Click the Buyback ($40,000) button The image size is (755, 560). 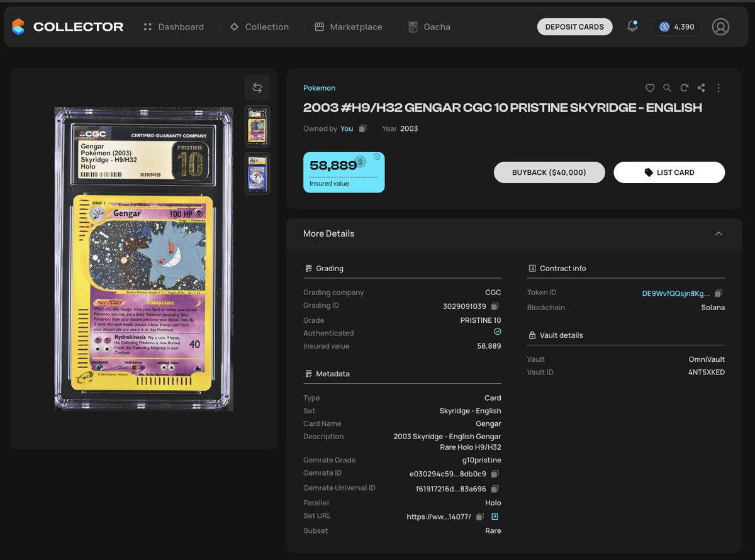(549, 172)
